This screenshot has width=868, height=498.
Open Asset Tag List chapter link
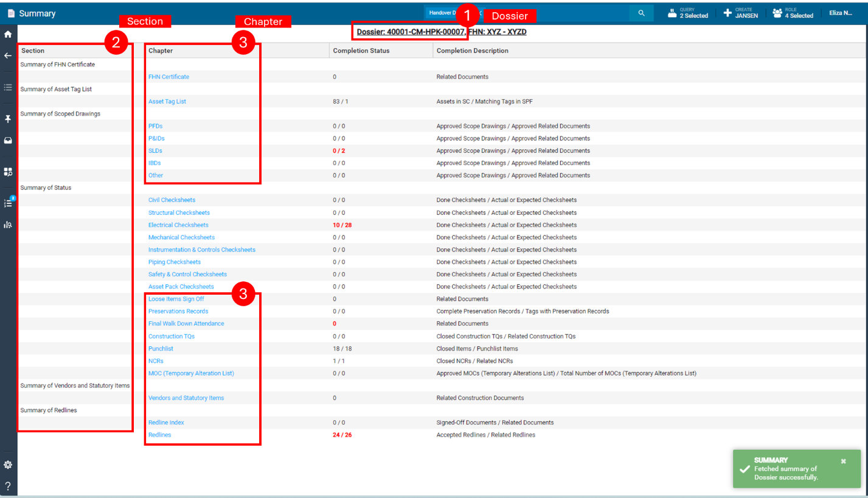[167, 102]
